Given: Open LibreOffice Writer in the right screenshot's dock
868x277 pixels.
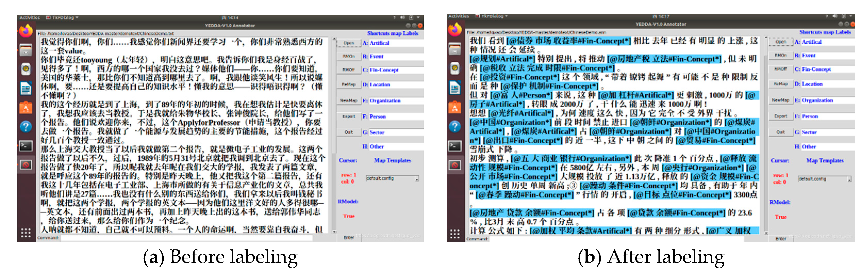Looking at the screenshot, I should pos(455,88).
